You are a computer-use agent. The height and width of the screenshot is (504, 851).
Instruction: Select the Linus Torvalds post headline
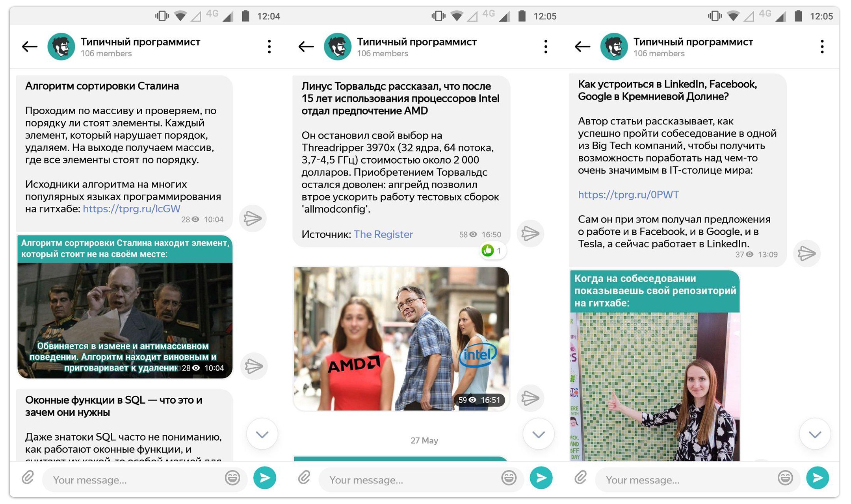[x=400, y=98]
